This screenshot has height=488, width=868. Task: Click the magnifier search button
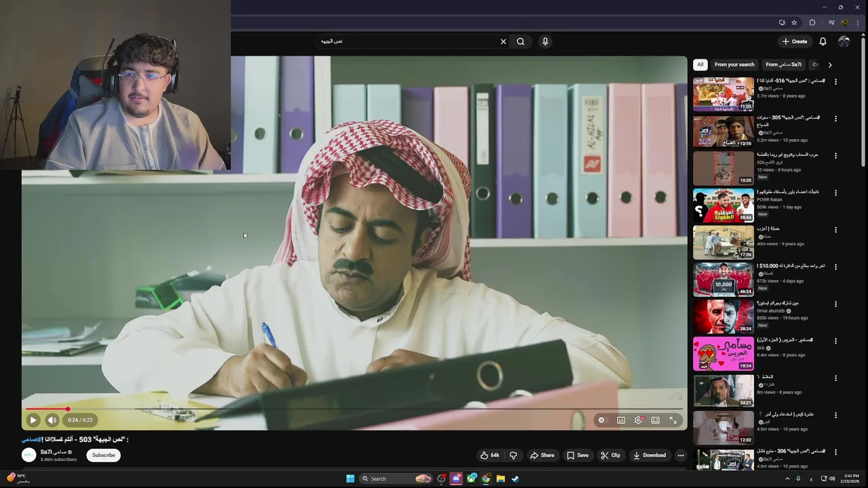[x=521, y=41]
